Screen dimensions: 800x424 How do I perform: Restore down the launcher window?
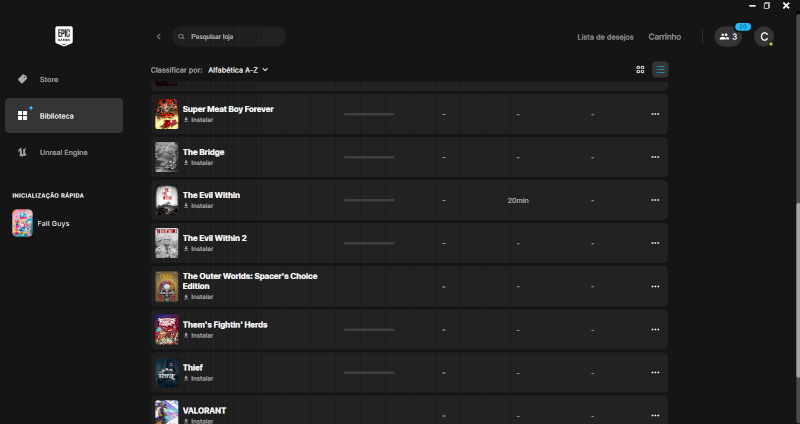point(767,6)
